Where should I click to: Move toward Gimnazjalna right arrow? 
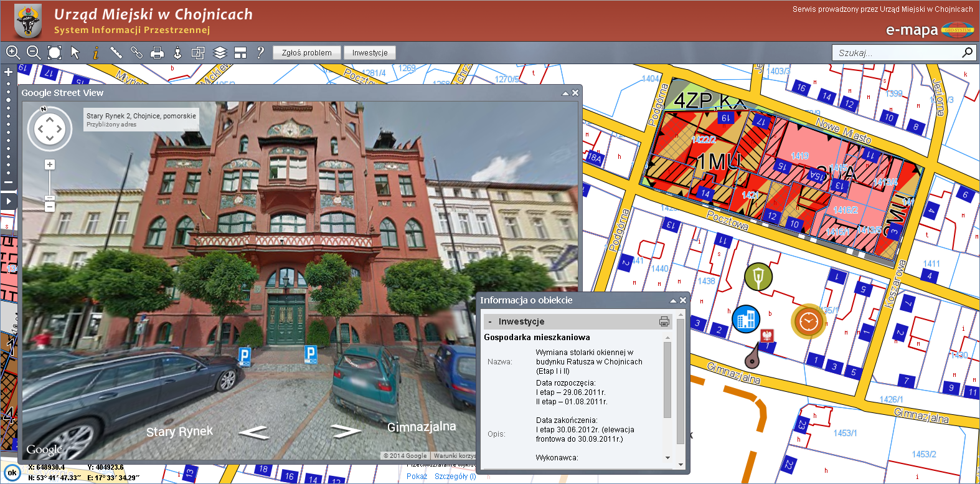pos(346,430)
